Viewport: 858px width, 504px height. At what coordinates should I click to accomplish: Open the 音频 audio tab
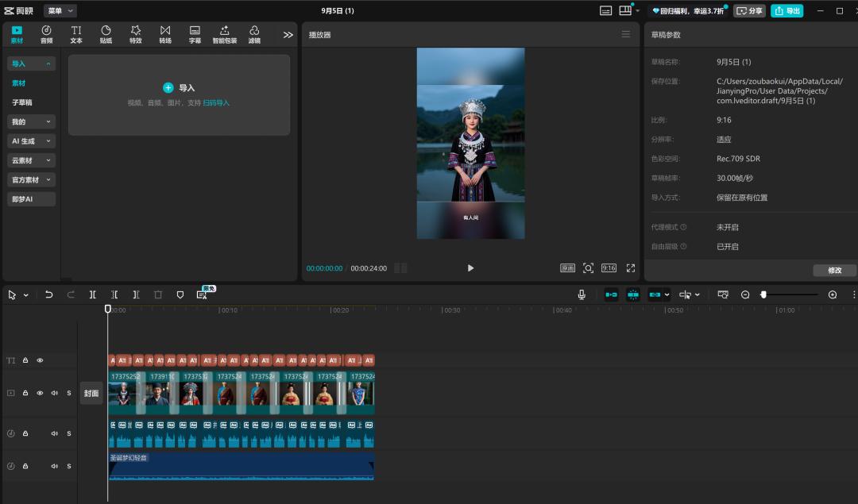[46, 34]
